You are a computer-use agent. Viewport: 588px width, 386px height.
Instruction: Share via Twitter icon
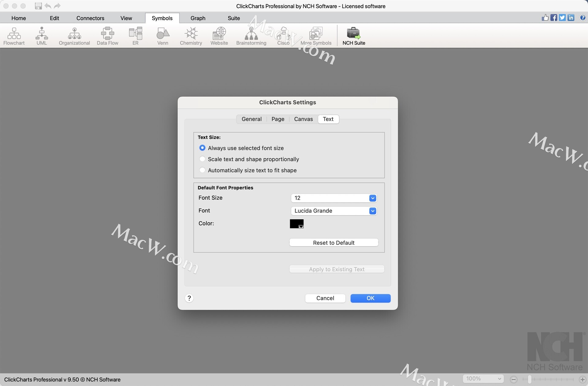(562, 17)
